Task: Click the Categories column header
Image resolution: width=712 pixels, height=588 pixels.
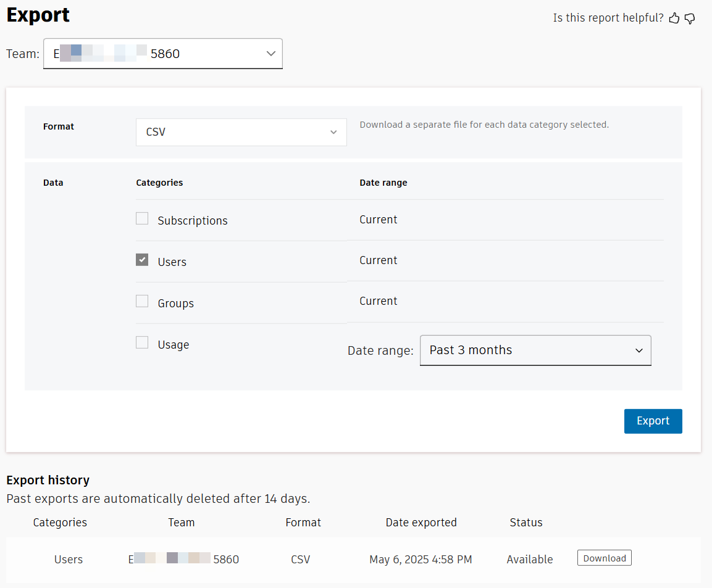Action: pyautogui.click(x=59, y=522)
